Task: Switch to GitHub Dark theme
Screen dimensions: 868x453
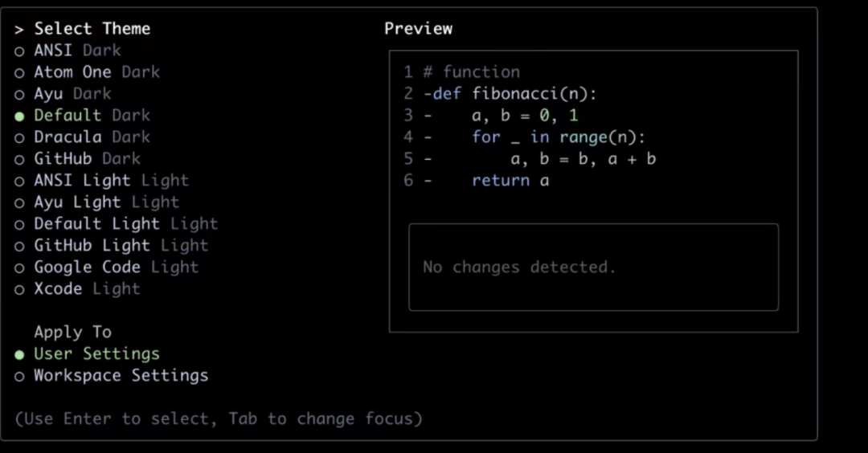Action: coord(87,159)
